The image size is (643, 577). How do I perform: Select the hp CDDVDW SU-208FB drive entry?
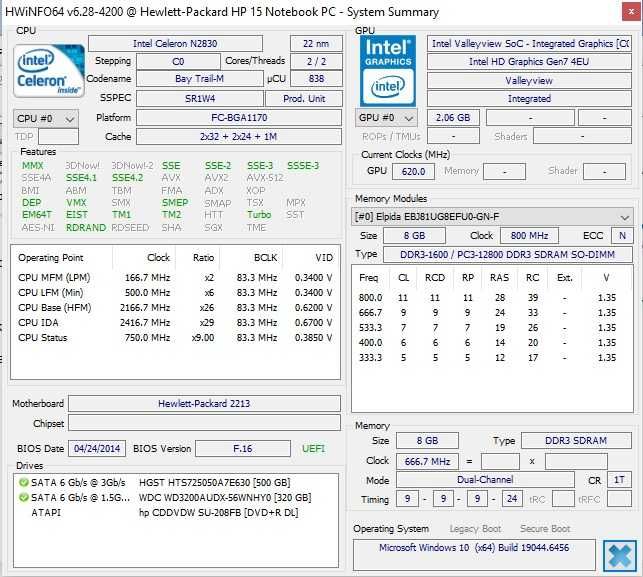coord(176,513)
